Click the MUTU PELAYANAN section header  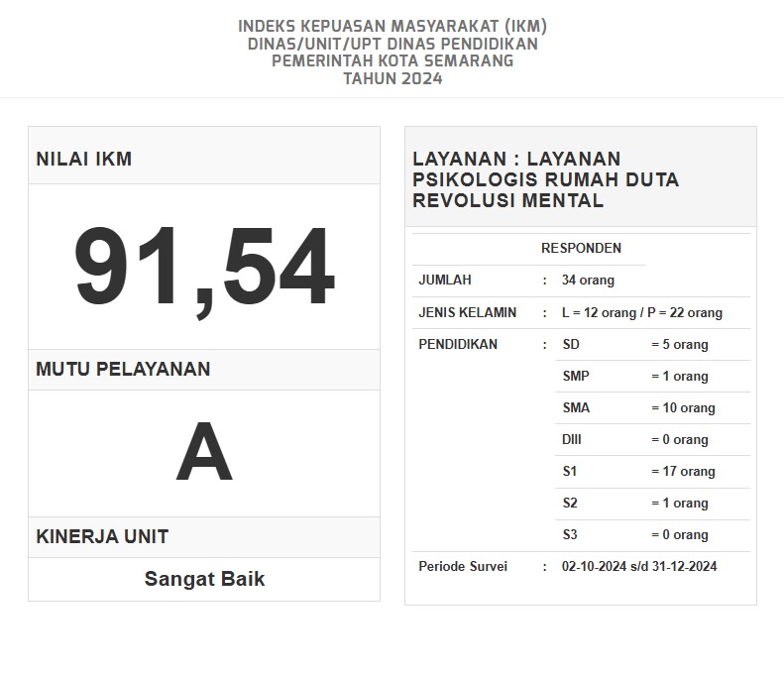123,370
